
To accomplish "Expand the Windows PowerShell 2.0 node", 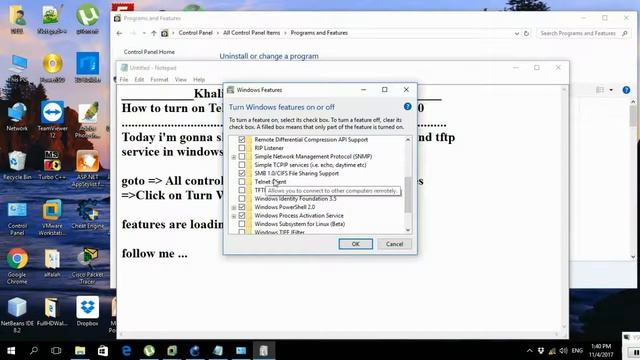I will (234, 207).
